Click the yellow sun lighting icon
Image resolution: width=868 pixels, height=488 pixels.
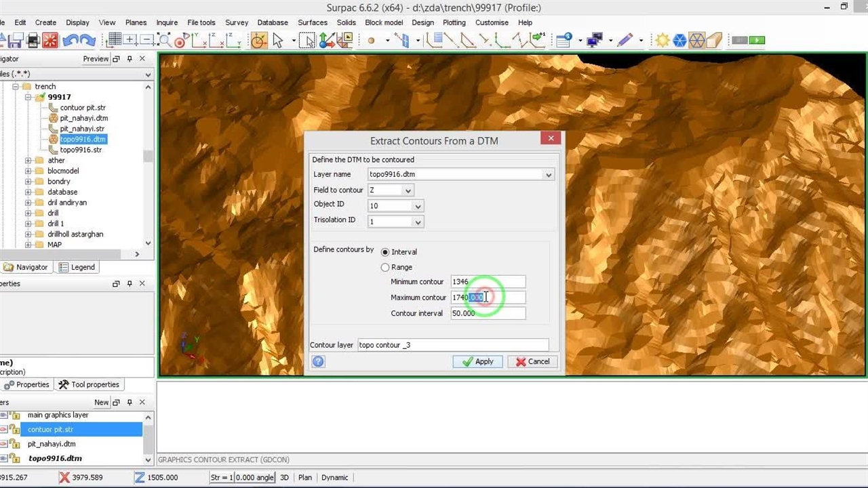click(662, 41)
